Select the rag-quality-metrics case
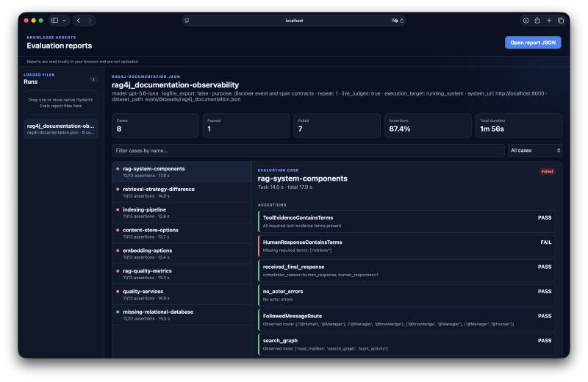Image resolution: width=588 pixels, height=382 pixels. coord(182,274)
